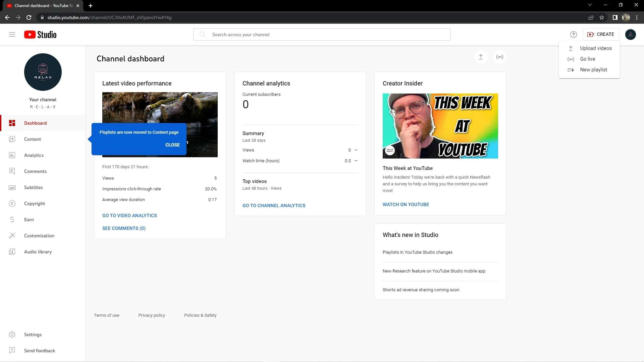The height and width of the screenshot is (362, 644).
Task: Open This Week at YouTube thumbnail
Action: 440,126
